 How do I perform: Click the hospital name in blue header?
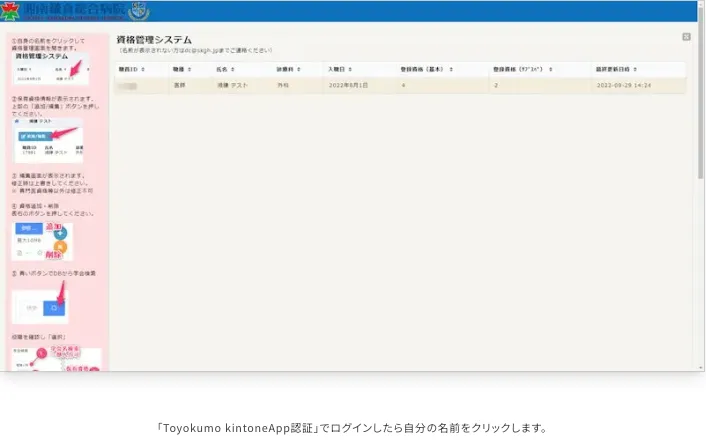74,11
